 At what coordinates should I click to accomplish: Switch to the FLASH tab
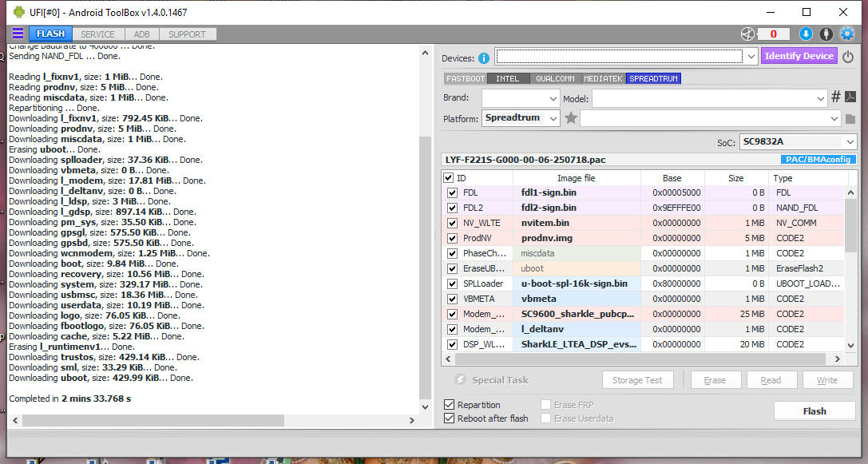[50, 34]
